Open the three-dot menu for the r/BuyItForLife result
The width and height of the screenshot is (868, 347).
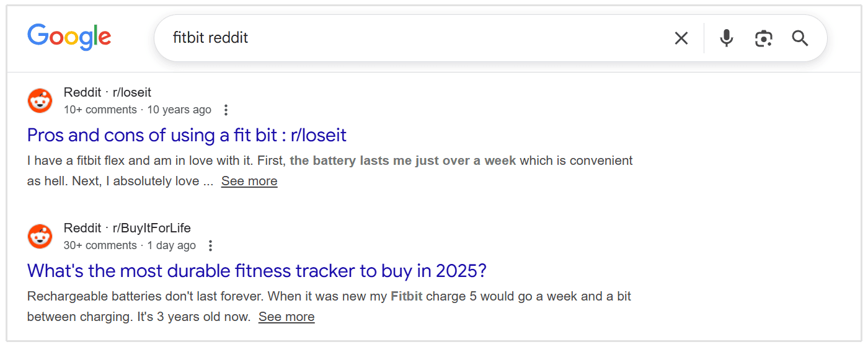tap(210, 246)
